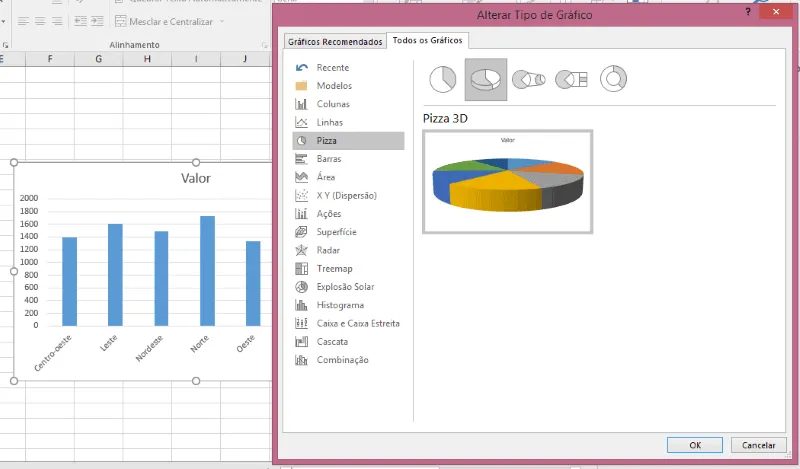Select Barras chart category

point(348,159)
